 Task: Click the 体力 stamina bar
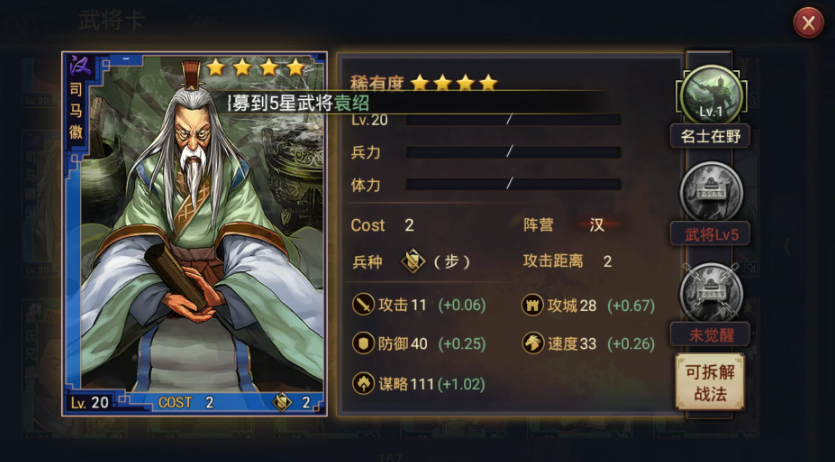[x=513, y=185]
